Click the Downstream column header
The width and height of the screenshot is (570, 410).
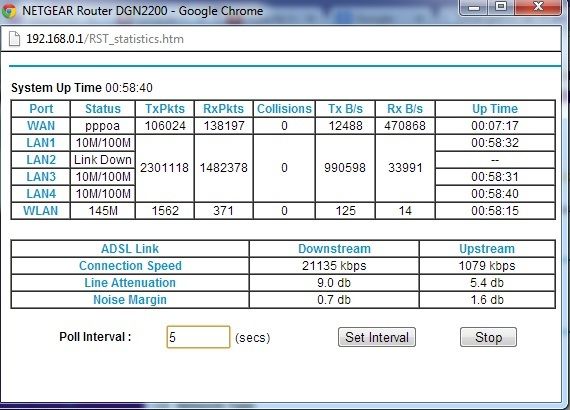pos(334,249)
